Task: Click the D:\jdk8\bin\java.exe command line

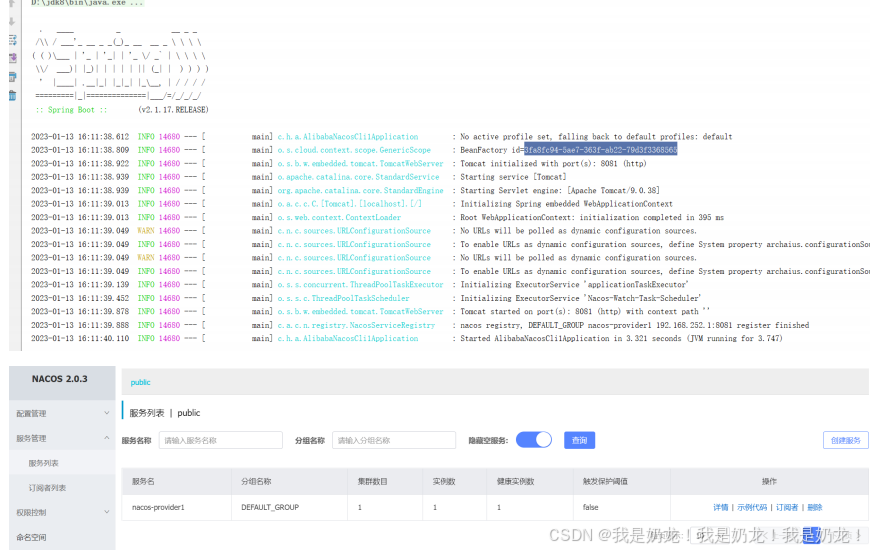Action: pyautogui.click(x=87, y=3)
